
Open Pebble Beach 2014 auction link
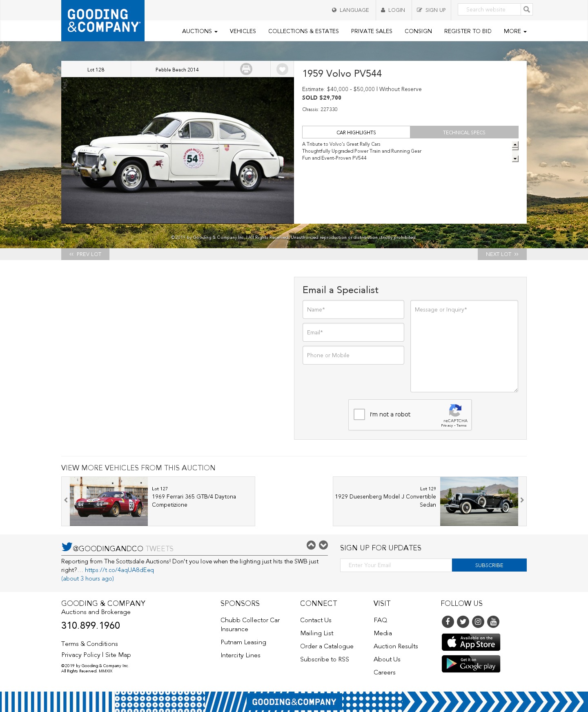coord(177,69)
